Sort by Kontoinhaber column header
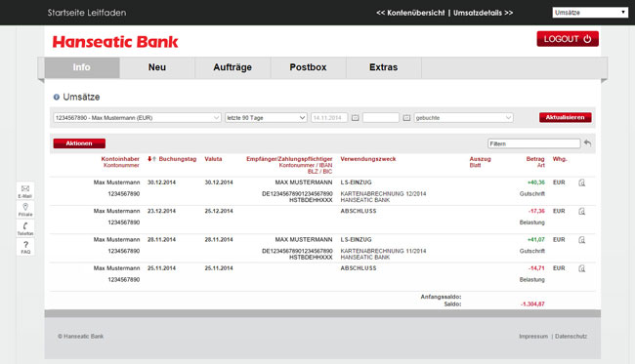This screenshot has height=364, width=635. pyautogui.click(x=120, y=159)
